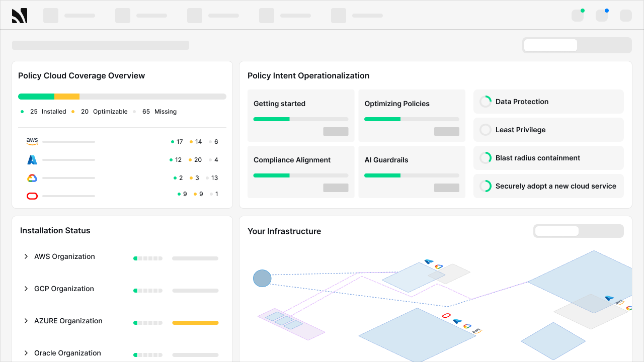644x362 pixels.
Task: Click the "25 Installed" legend entry
Action: click(x=43, y=112)
